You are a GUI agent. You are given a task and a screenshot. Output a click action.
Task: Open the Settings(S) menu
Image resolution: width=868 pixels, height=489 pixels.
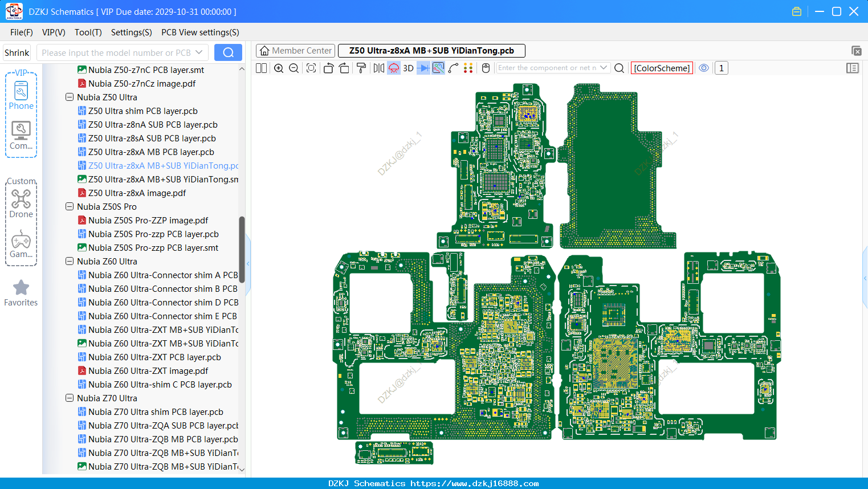click(x=132, y=32)
